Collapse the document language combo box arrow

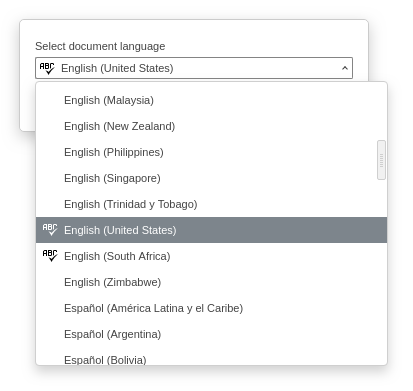pyautogui.click(x=345, y=68)
